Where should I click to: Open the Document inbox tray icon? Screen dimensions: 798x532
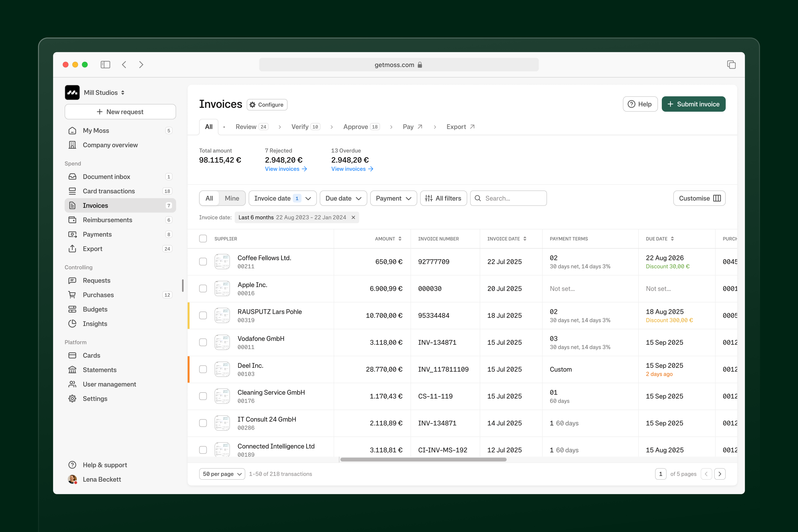72,176
